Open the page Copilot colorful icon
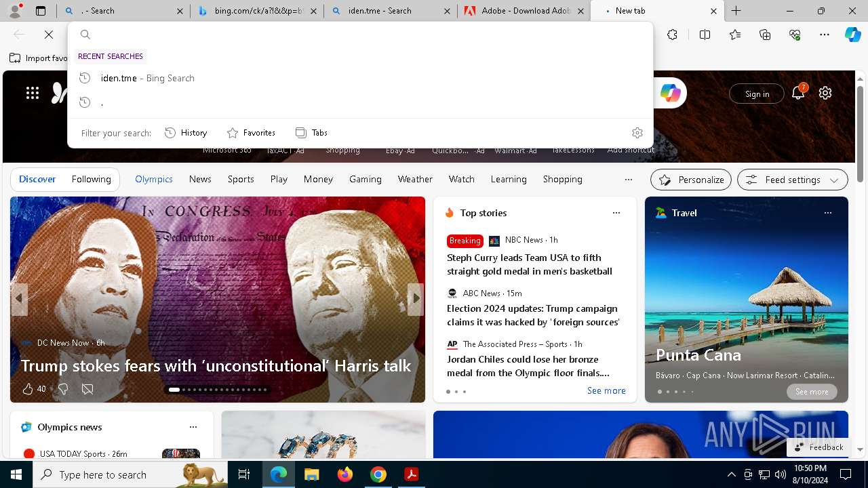This screenshot has height=488, width=868. click(670, 93)
